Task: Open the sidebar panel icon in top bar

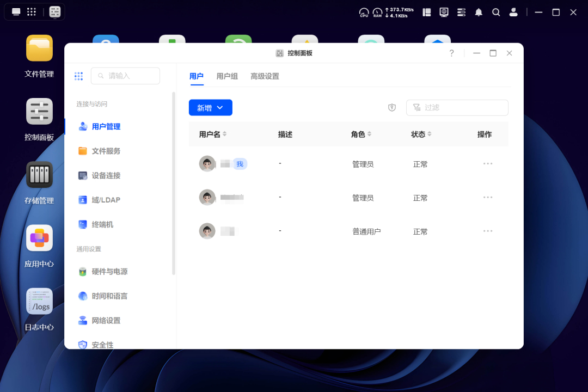Action: pos(427,13)
